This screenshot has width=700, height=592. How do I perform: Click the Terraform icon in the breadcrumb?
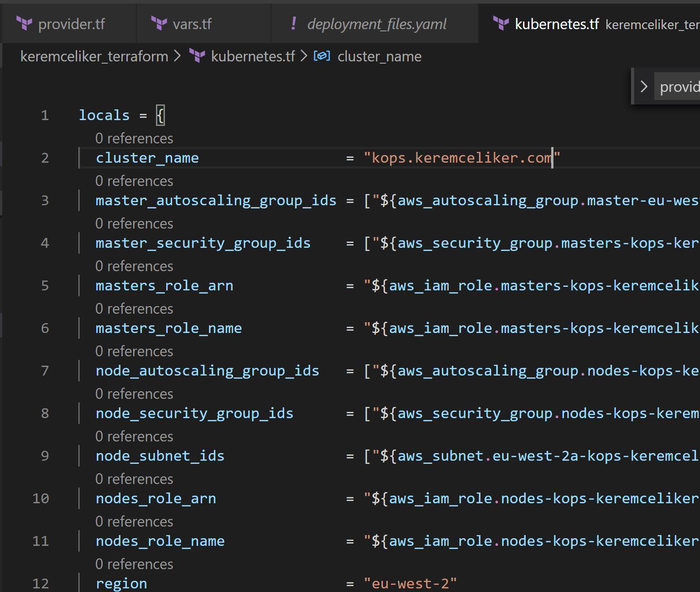(197, 56)
